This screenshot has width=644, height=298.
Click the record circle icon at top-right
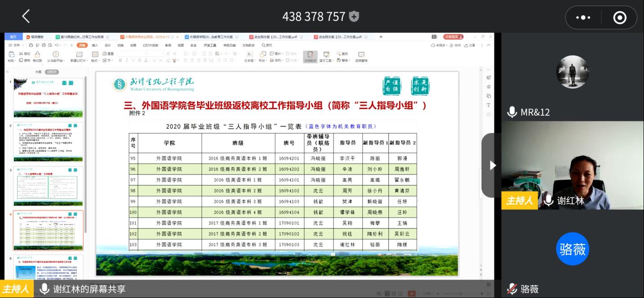point(620,18)
